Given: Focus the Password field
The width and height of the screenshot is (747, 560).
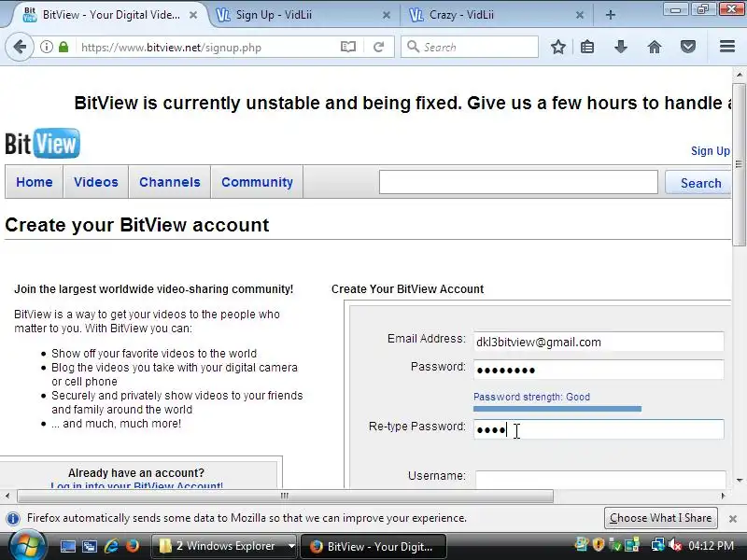Looking at the screenshot, I should pos(599,370).
